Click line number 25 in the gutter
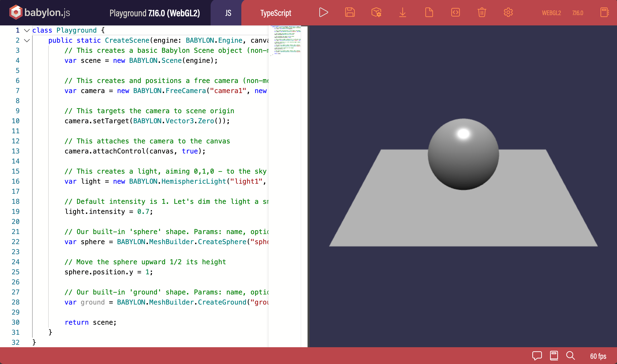Image resolution: width=617 pixels, height=364 pixels. point(16,272)
